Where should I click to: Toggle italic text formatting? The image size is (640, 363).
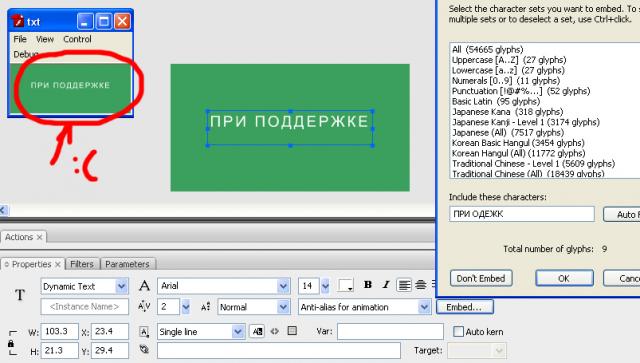(x=385, y=285)
